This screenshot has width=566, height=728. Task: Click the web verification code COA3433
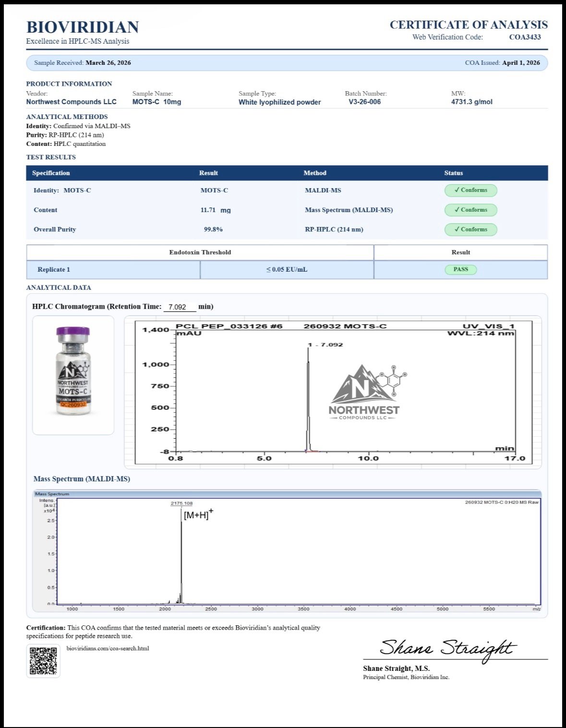(525, 37)
